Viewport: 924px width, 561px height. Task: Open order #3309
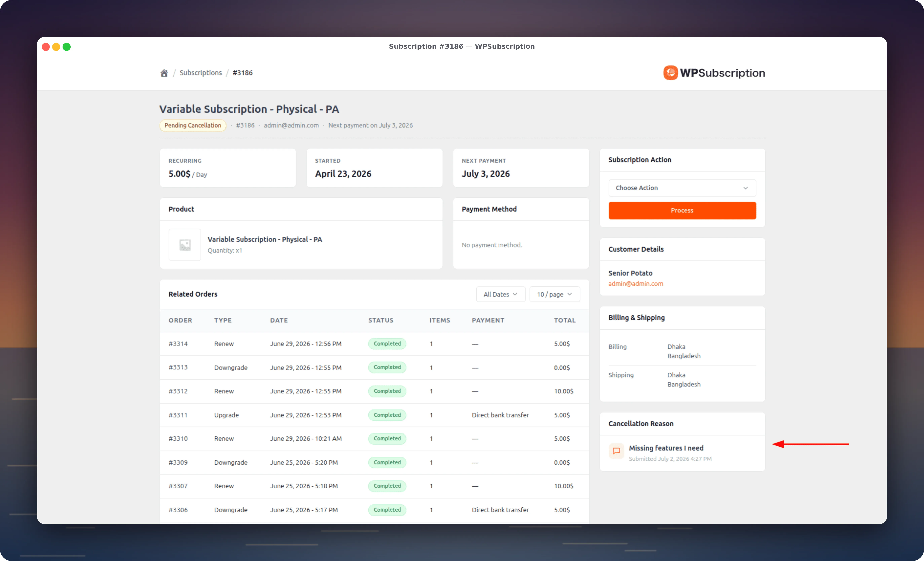click(x=178, y=463)
